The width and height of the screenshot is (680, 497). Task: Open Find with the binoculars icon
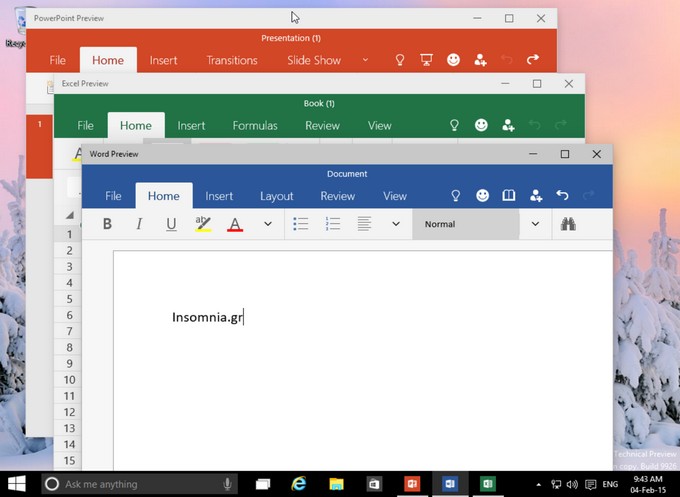(568, 224)
